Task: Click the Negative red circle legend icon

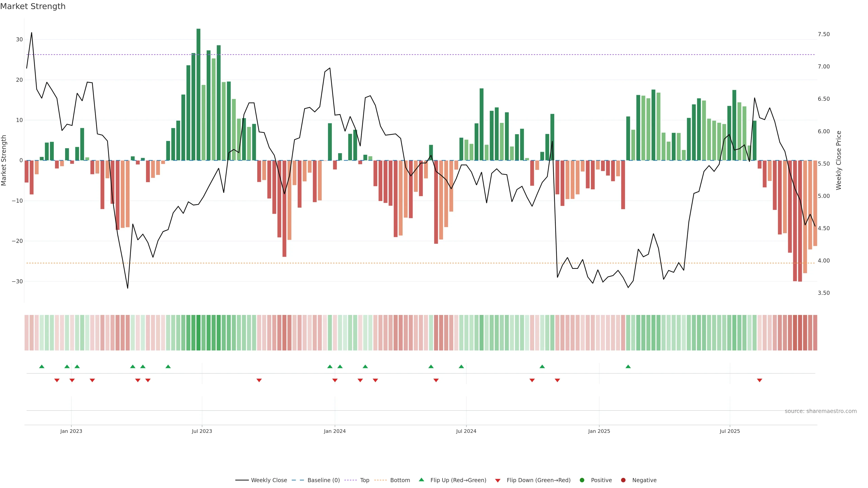Action: tap(623, 480)
